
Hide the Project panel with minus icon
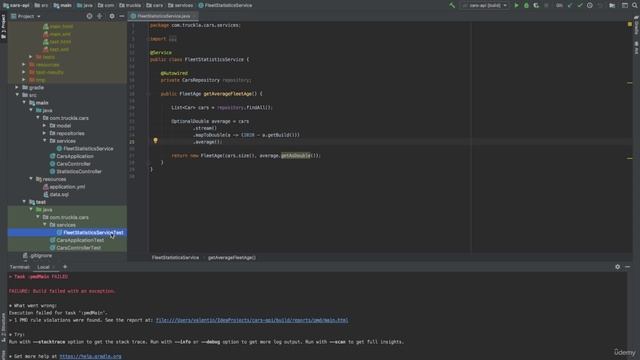click(122, 16)
